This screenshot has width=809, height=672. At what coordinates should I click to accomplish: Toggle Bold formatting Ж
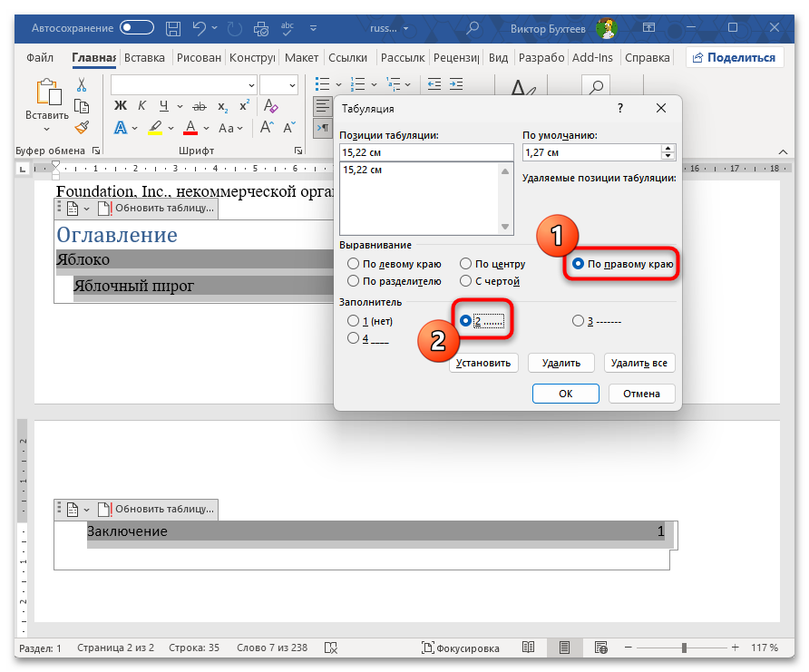pyautogui.click(x=121, y=106)
